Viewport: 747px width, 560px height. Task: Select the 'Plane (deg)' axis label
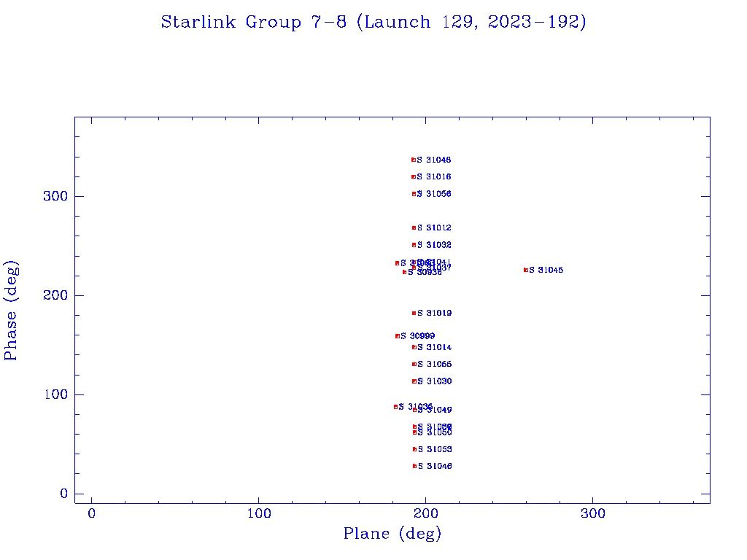click(392, 533)
